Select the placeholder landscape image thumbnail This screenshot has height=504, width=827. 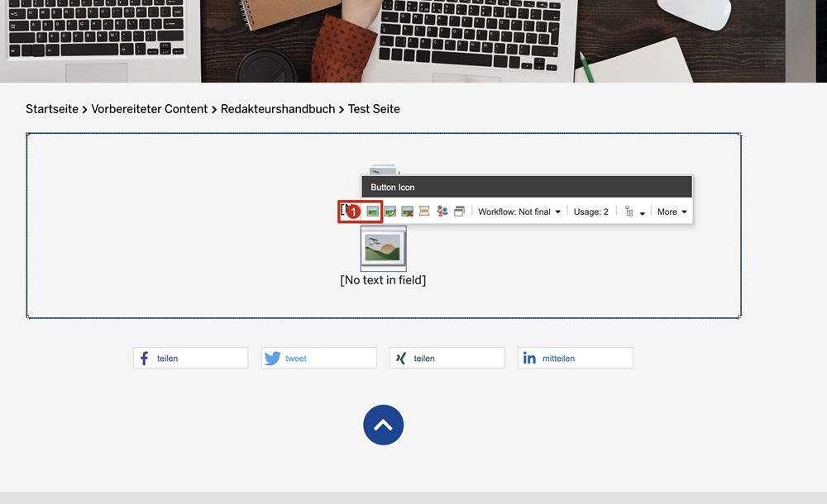(383, 249)
